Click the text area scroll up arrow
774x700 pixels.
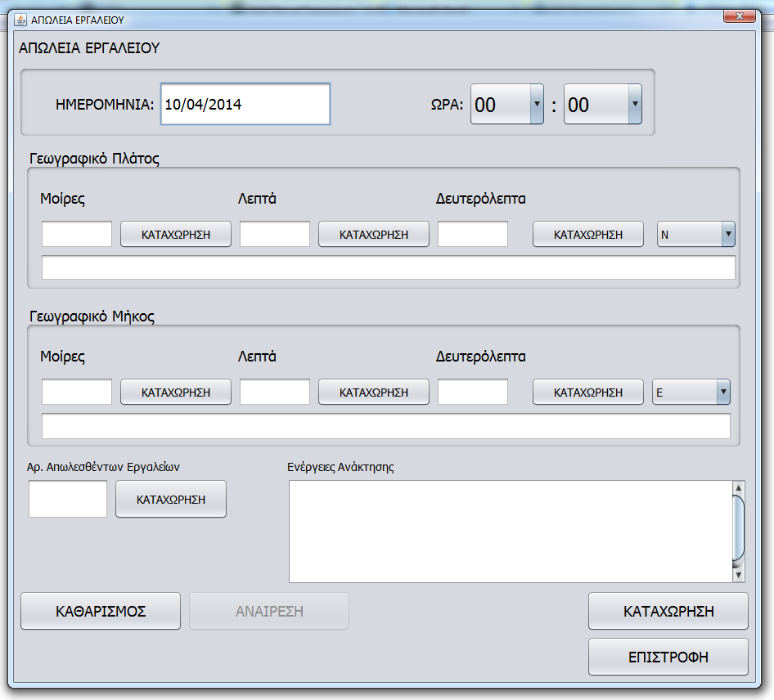tap(739, 488)
